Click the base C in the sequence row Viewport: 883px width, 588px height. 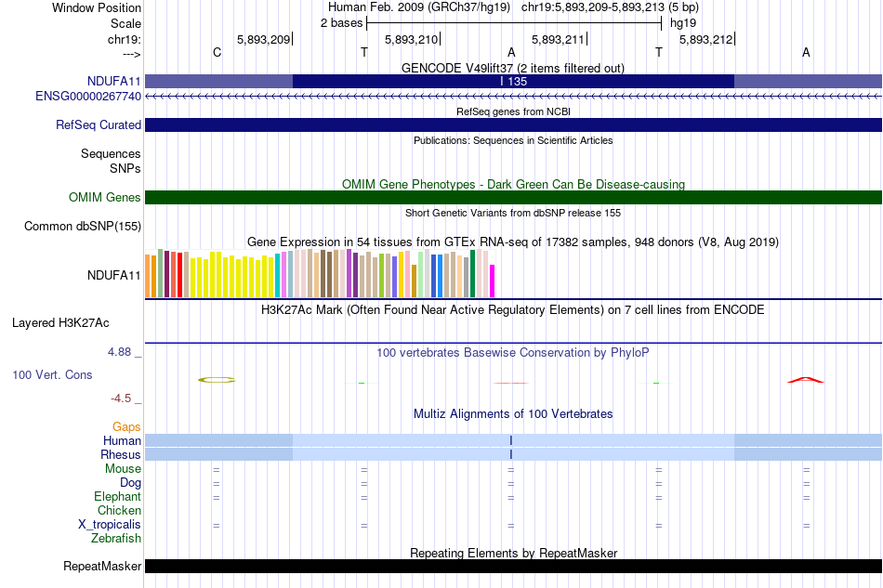click(x=217, y=52)
